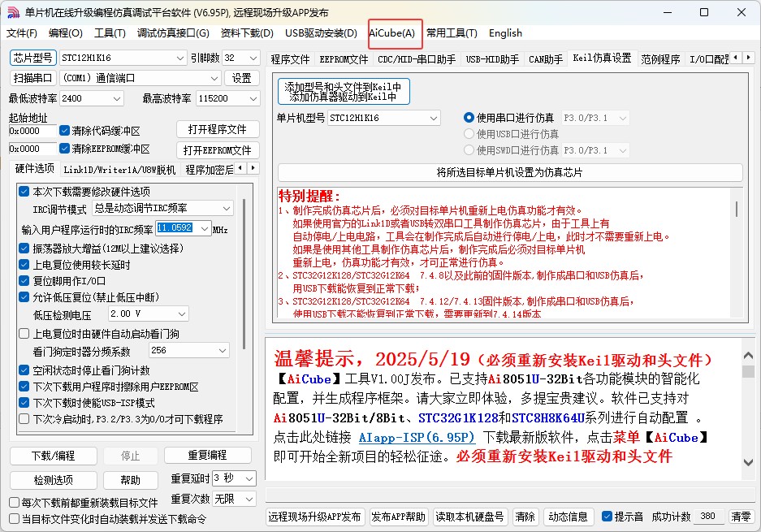Screen dimensions: 761x532
Task: Open the USB驱动安装(D) menu
Action: [321, 33]
